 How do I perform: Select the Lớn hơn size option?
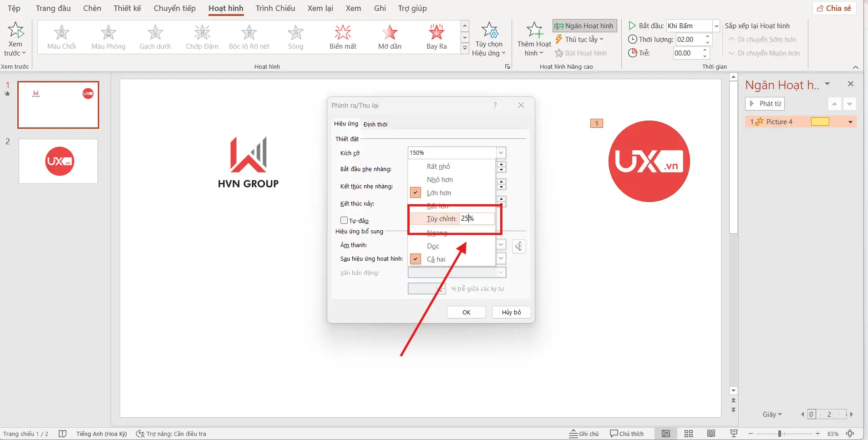[439, 193]
